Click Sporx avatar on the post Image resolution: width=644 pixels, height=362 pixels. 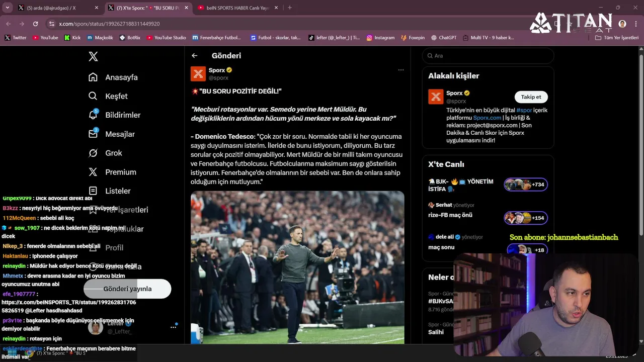click(198, 73)
